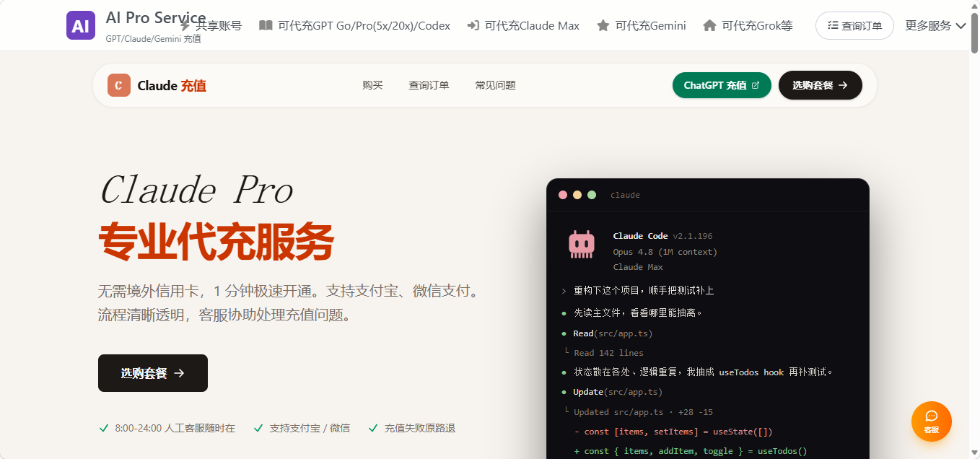Click the page scrollbar up arrow
980x459 pixels.
coord(974,6)
